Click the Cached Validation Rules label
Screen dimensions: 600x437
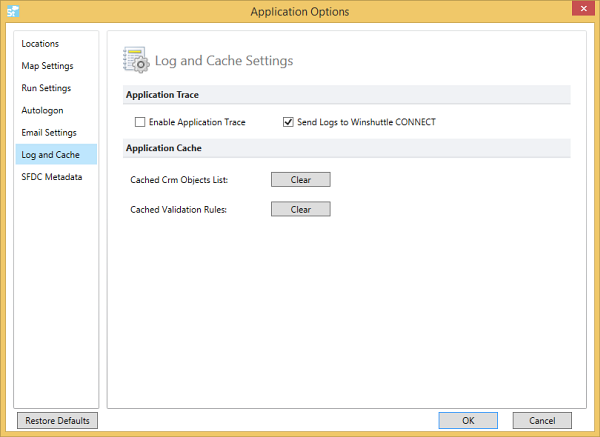point(178,210)
